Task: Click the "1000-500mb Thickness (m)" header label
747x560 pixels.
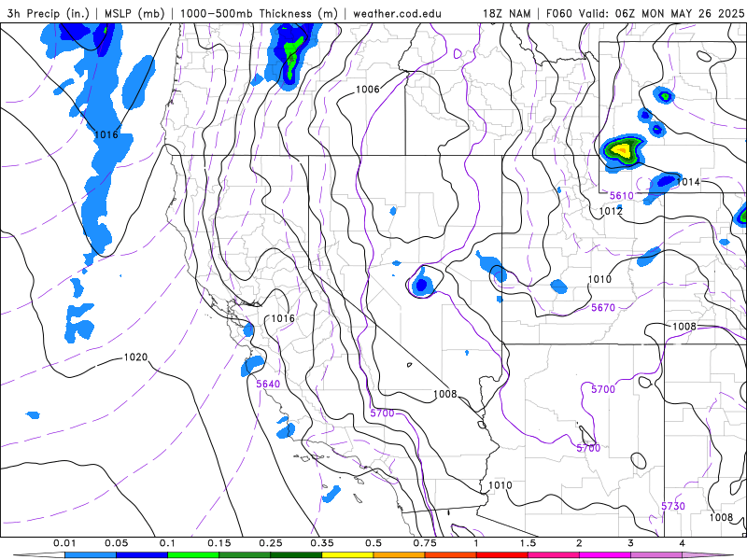Action: tap(259, 13)
